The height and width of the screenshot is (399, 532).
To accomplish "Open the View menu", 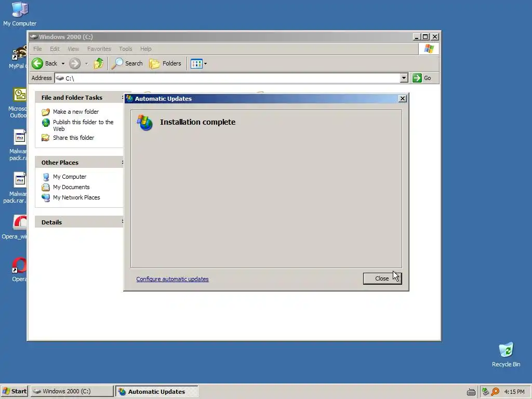I will tap(73, 49).
